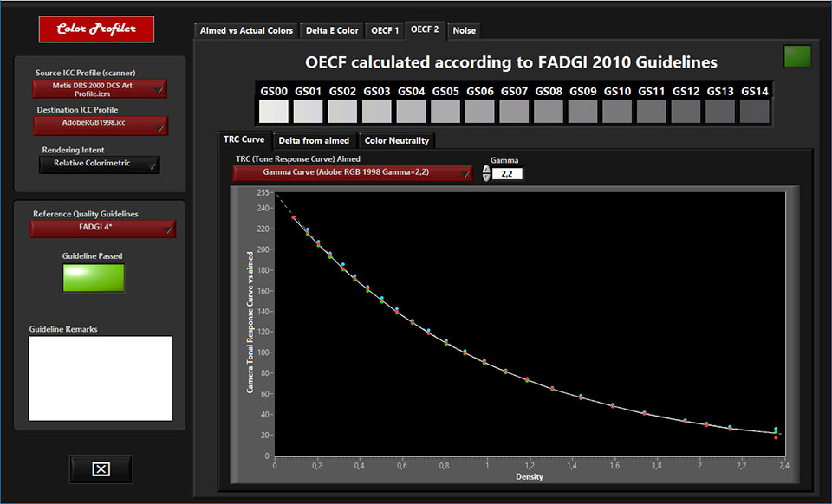Select the GS14 gray swatch
Viewport: 832px width, 504px height.
click(x=755, y=112)
